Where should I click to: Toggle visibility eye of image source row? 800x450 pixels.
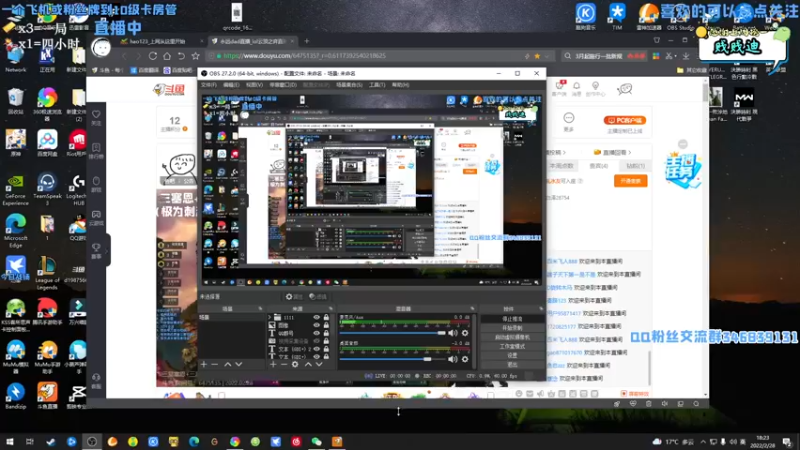point(316,325)
